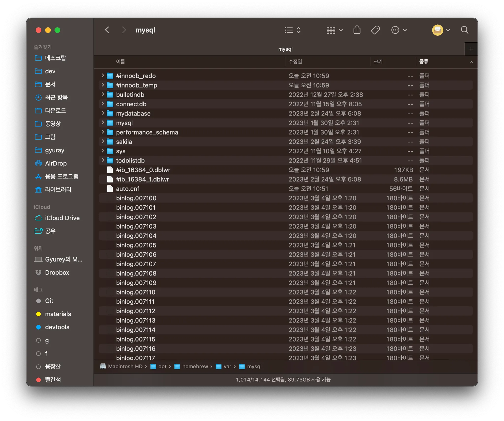Open the search magnifier icon

(x=464, y=30)
